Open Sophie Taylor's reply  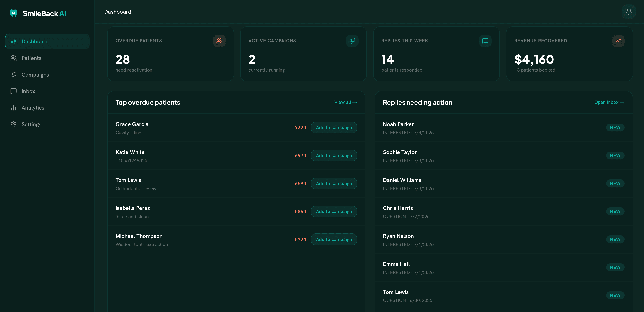[x=503, y=156]
